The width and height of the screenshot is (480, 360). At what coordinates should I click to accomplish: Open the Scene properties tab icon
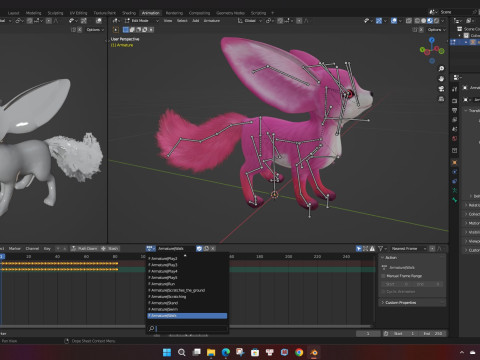[455, 129]
